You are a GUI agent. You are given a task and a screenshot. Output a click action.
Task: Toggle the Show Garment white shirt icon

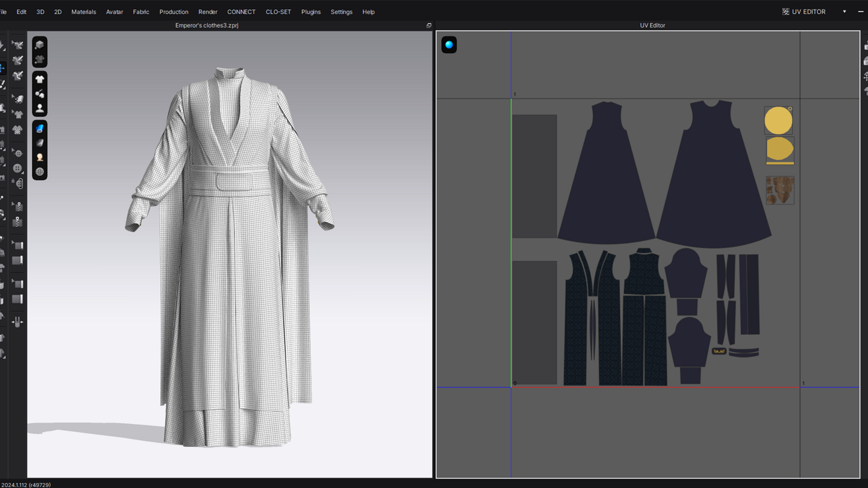click(39, 79)
